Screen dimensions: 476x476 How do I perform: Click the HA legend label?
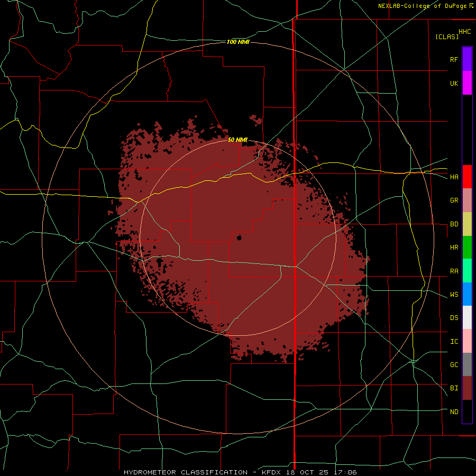click(454, 177)
